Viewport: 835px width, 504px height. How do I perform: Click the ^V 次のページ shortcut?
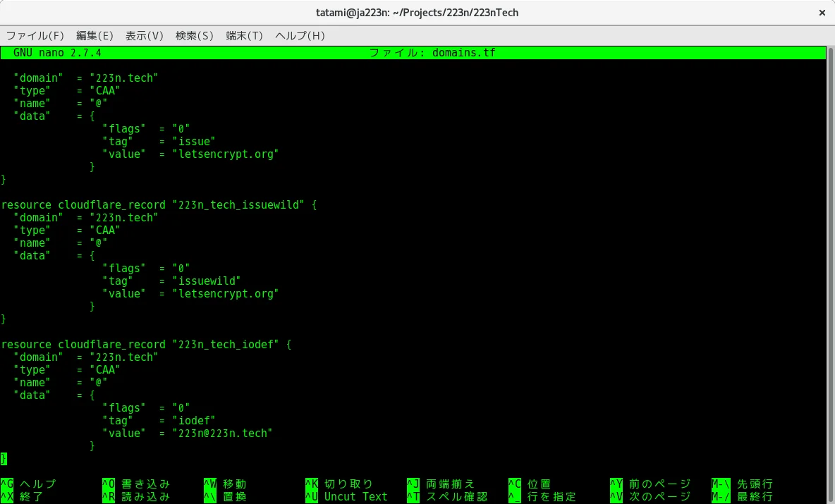(x=651, y=496)
